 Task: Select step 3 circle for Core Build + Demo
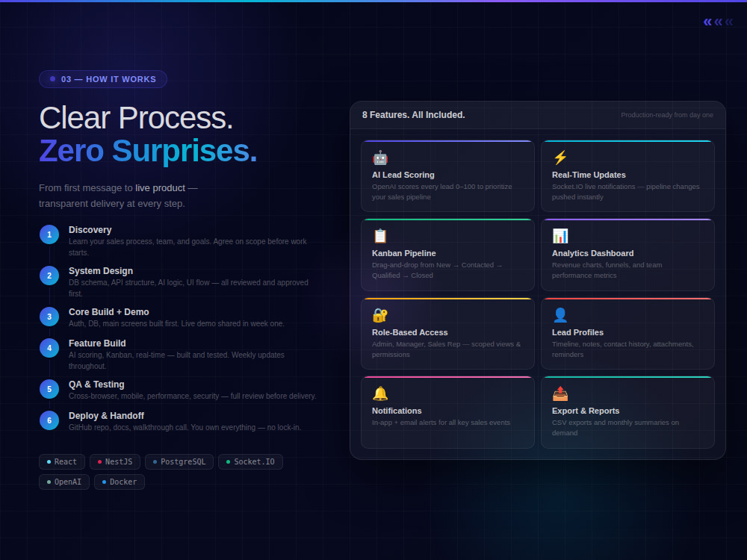pyautogui.click(x=49, y=316)
